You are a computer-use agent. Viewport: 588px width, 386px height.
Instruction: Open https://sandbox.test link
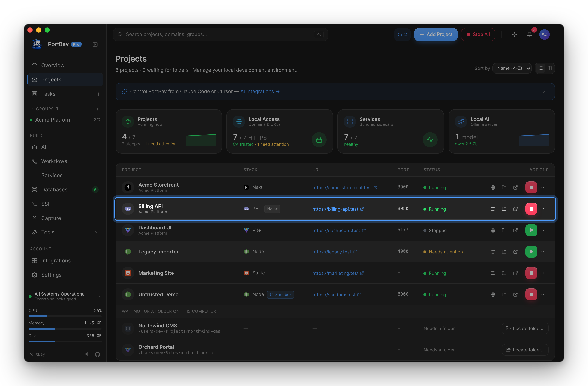tap(337, 295)
